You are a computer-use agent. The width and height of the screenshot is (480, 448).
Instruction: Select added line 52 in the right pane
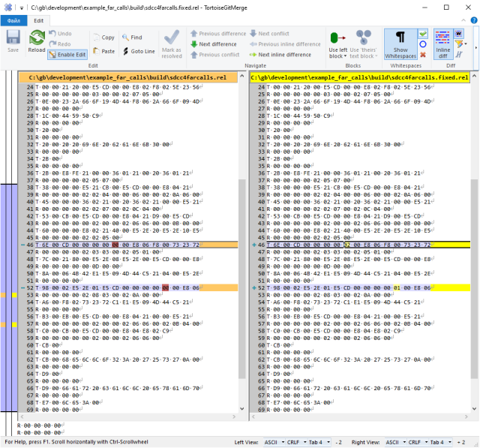[x=368, y=287]
